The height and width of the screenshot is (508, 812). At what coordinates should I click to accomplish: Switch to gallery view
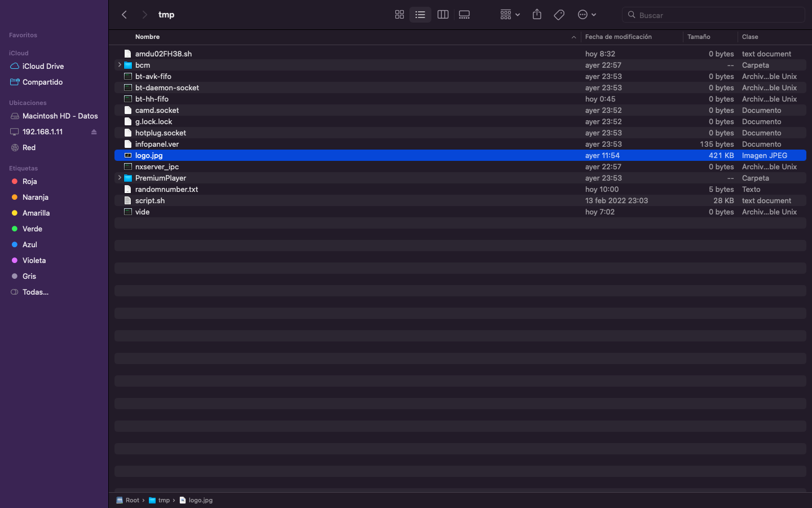point(464,15)
